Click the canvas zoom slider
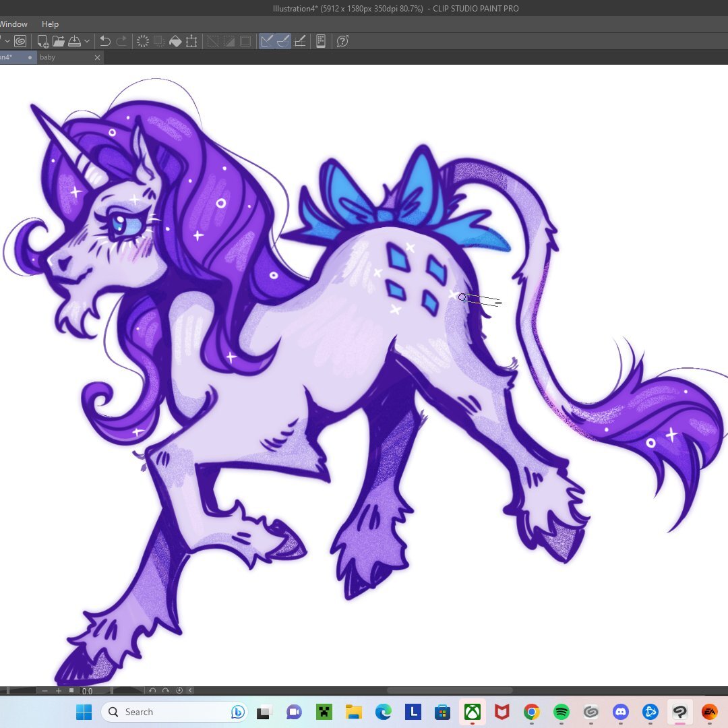 point(18,691)
